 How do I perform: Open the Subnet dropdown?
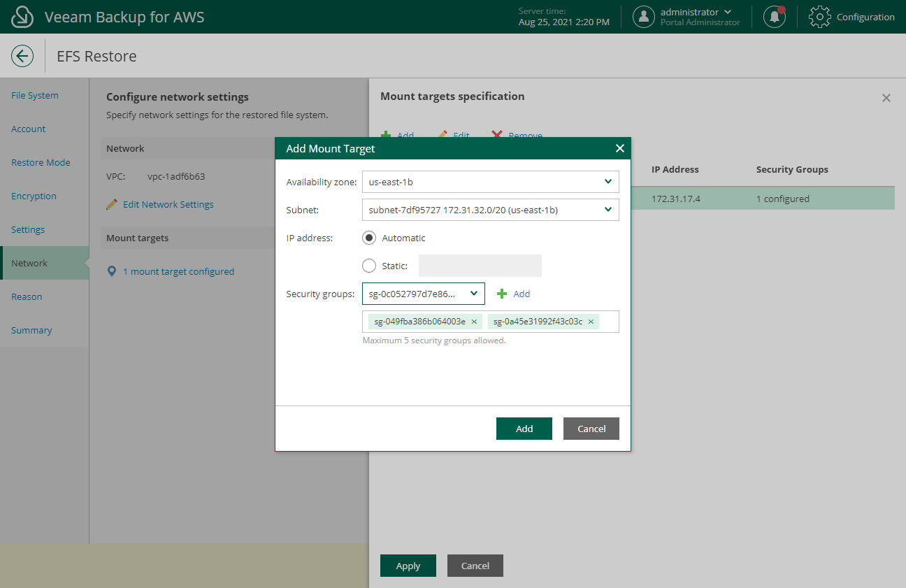pos(491,210)
